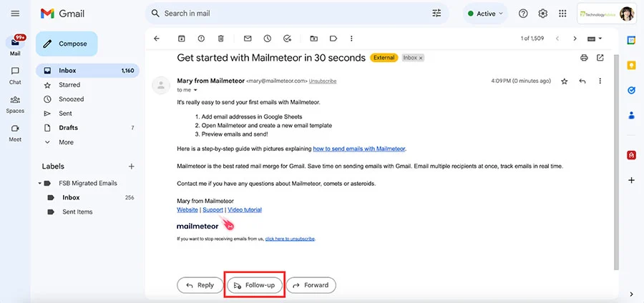Open Gmail settings gear
The image size is (644, 303).
point(543,14)
